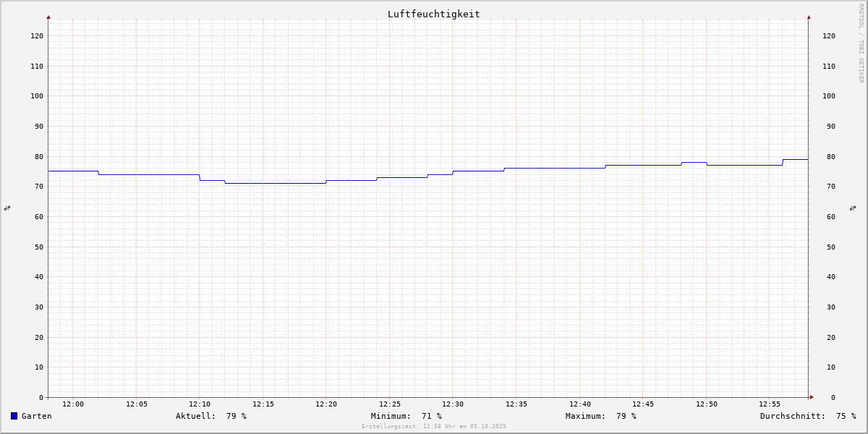Click the red arrowhead atop the right axis

click(809, 17)
